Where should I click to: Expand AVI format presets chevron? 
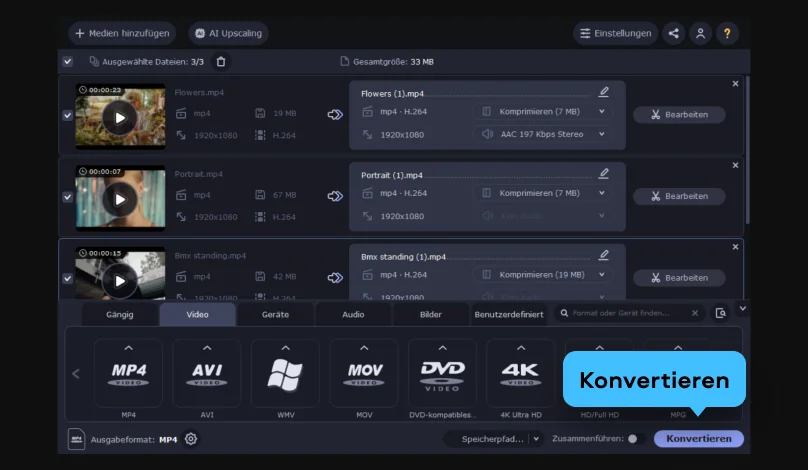[x=207, y=348]
